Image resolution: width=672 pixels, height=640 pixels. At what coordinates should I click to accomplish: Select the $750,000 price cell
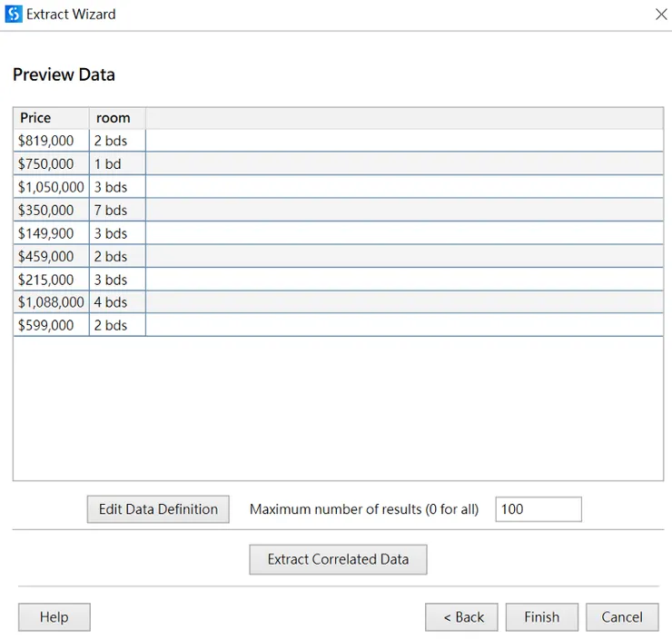51,164
